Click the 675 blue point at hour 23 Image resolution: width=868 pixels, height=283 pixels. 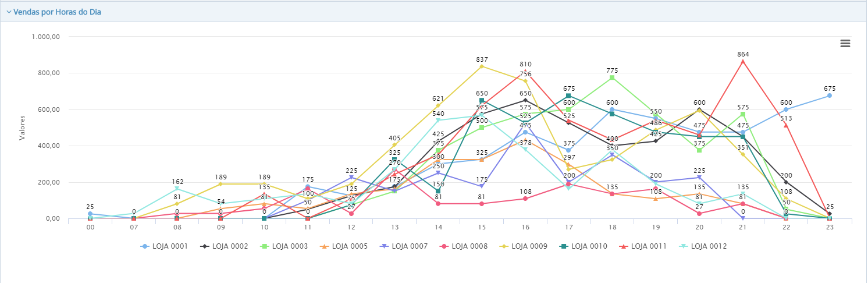click(x=829, y=95)
